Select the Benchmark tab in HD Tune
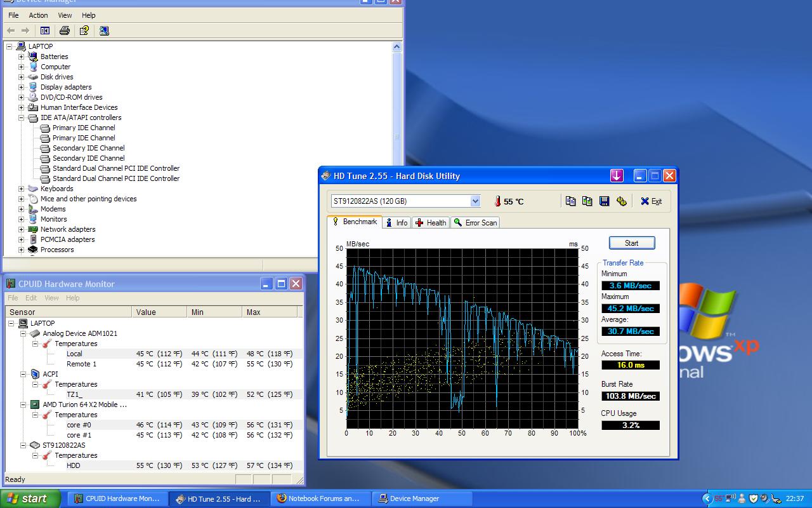The image size is (812, 508). [x=355, y=222]
